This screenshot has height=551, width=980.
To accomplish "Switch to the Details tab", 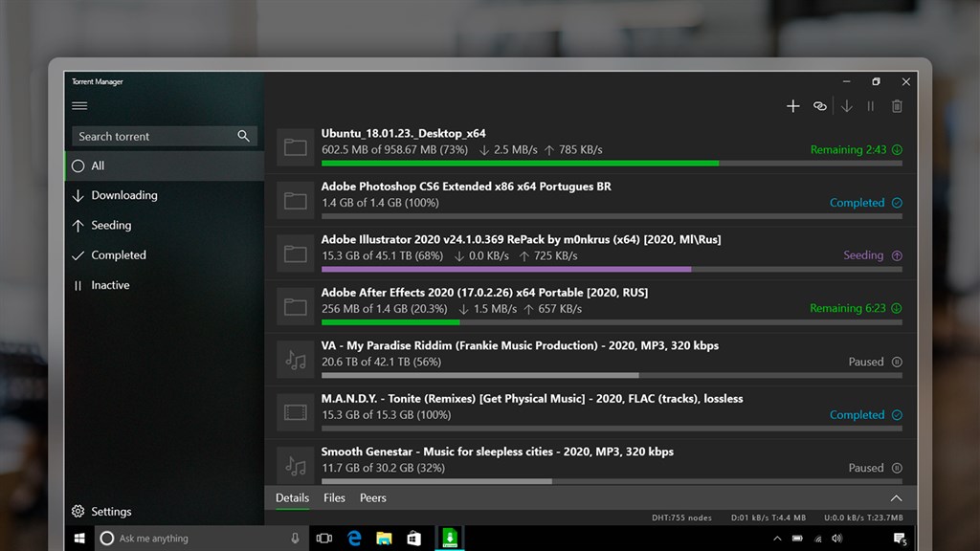I will pyautogui.click(x=293, y=497).
